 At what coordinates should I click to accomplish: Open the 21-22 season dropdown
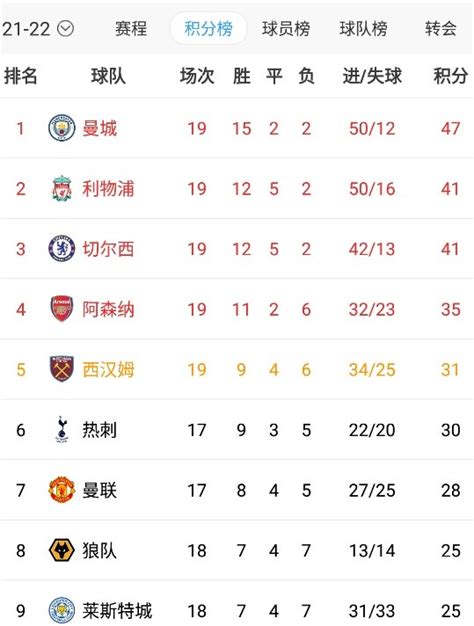point(38,29)
